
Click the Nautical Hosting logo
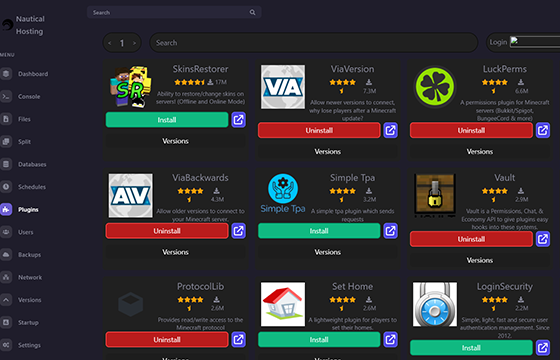7,25
